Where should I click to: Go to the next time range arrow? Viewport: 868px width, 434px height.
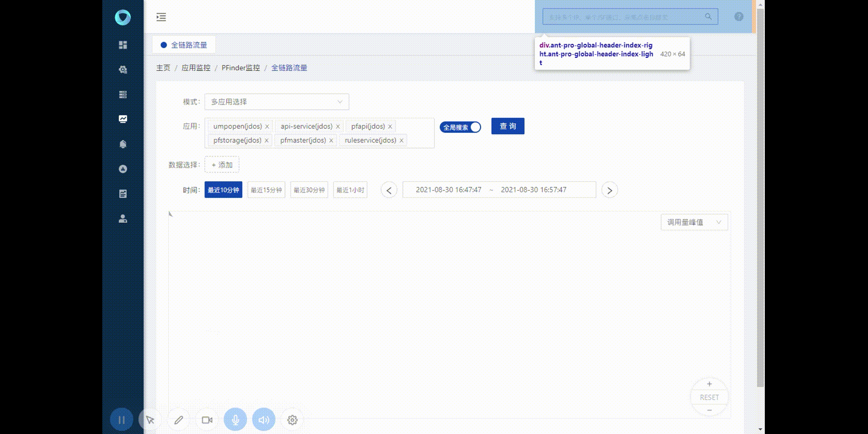(610, 190)
